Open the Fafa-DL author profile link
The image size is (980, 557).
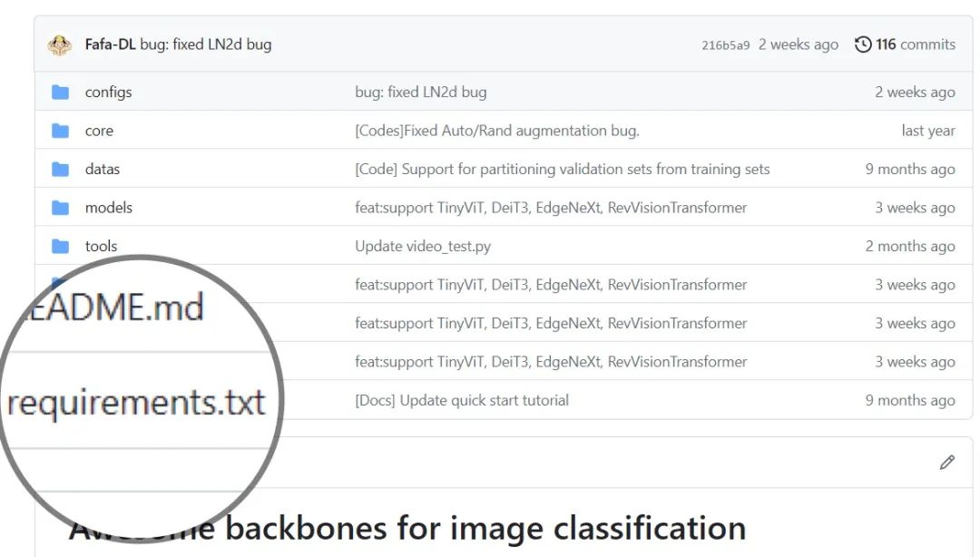click(110, 44)
